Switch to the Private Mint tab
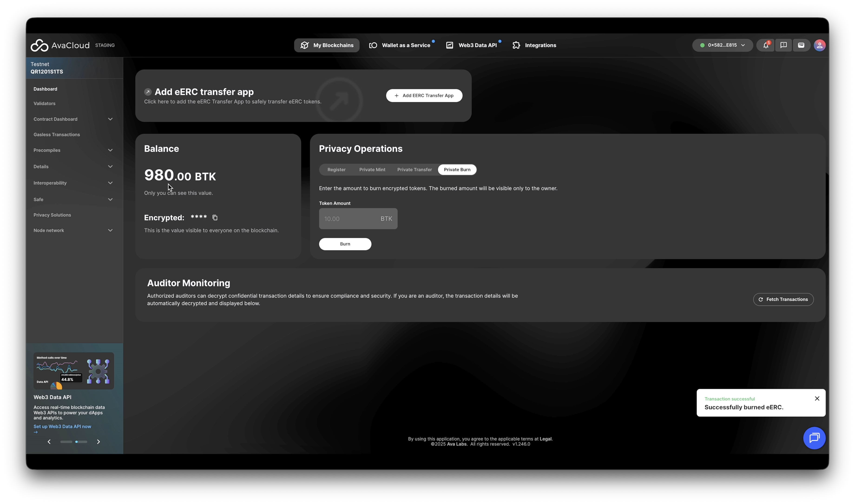This screenshot has height=504, width=855. pyautogui.click(x=372, y=170)
